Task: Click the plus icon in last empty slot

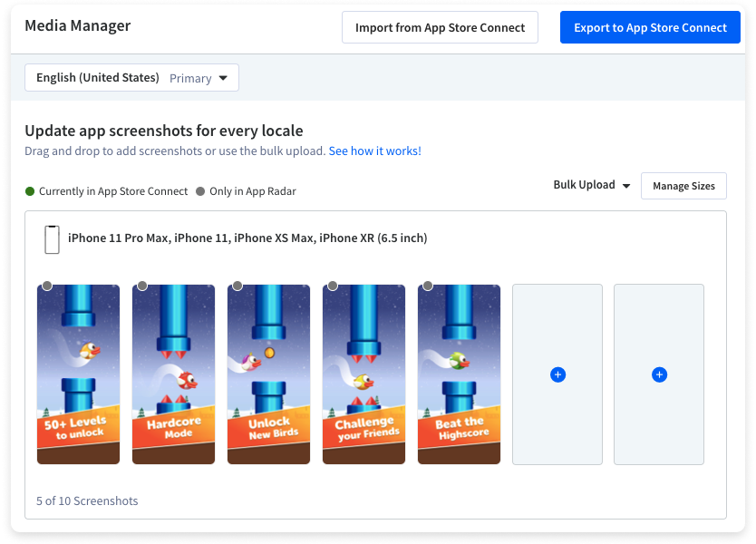Action: pos(659,374)
